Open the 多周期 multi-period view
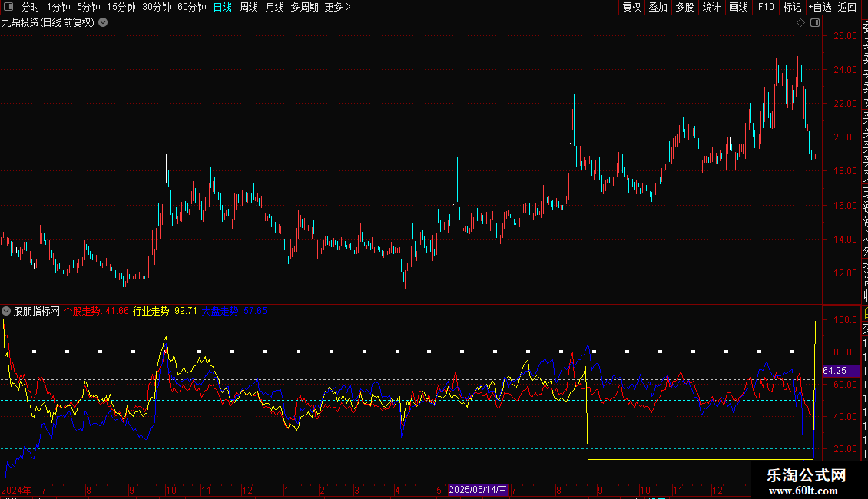Viewport: 868px width, 499px height. tap(304, 7)
